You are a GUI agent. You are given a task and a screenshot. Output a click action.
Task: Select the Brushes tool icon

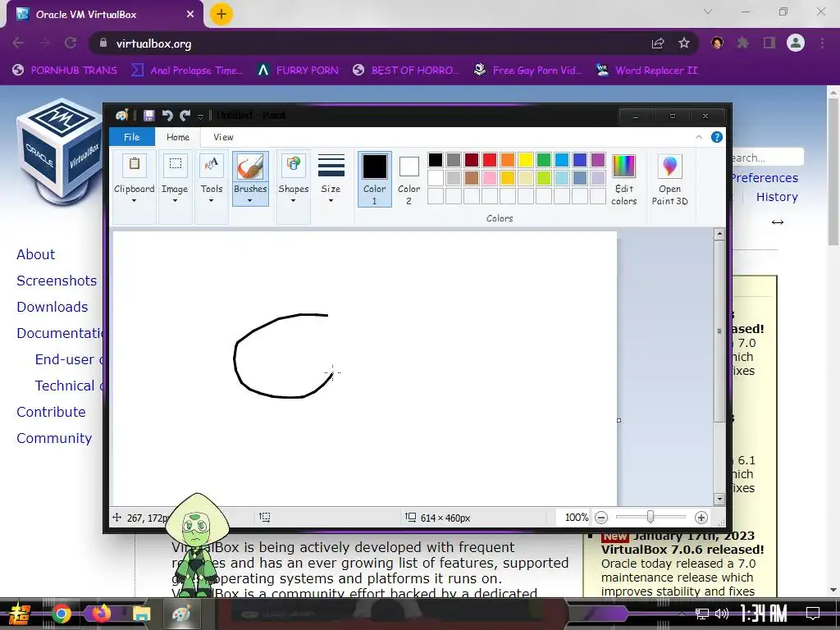(250, 167)
